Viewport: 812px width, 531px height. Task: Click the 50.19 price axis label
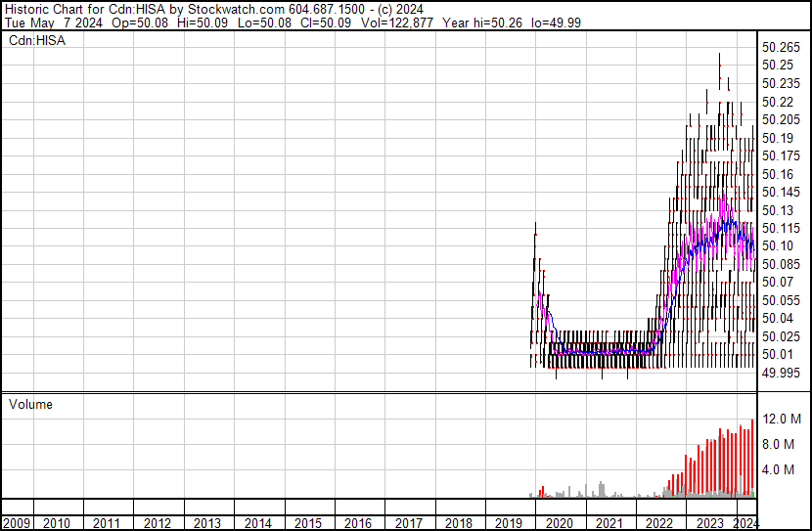point(778,138)
